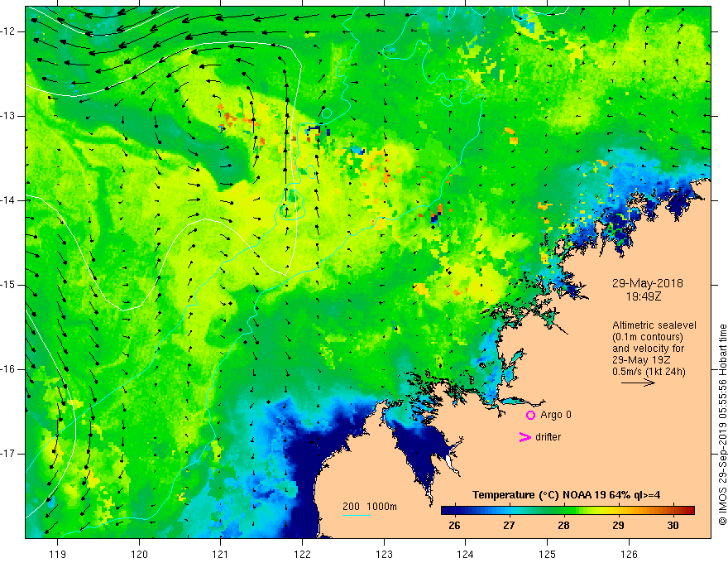Click the latitude axis label -13
Viewport: 728px width, 563px height.
point(8,116)
